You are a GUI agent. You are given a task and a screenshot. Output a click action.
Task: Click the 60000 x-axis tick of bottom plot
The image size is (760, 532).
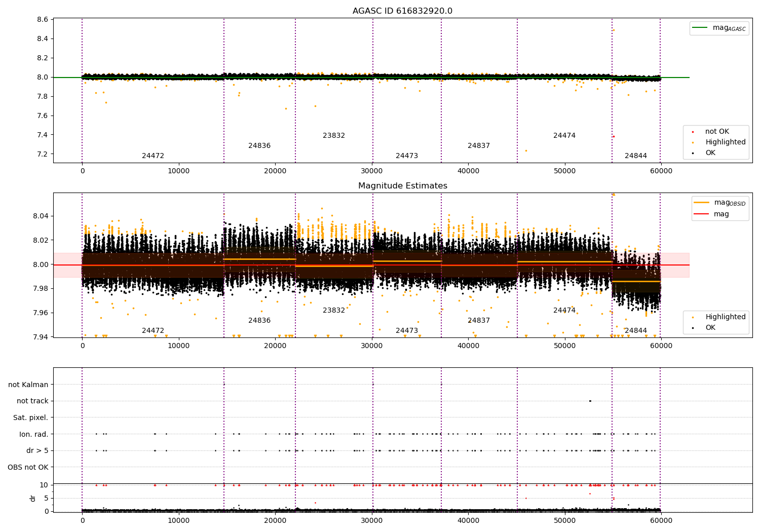[x=661, y=520]
